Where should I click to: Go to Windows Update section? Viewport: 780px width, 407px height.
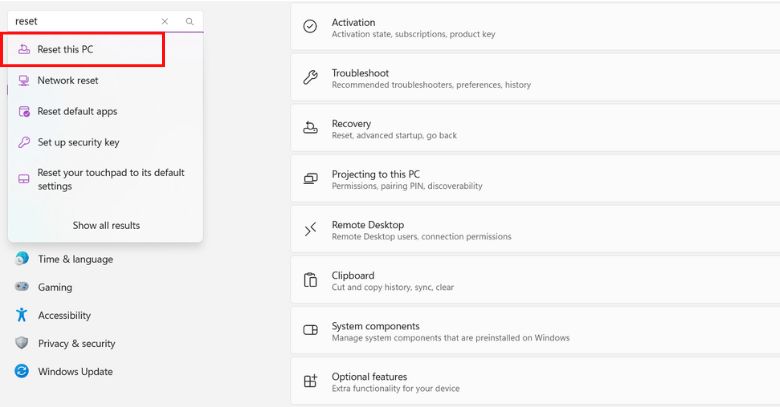(75, 371)
